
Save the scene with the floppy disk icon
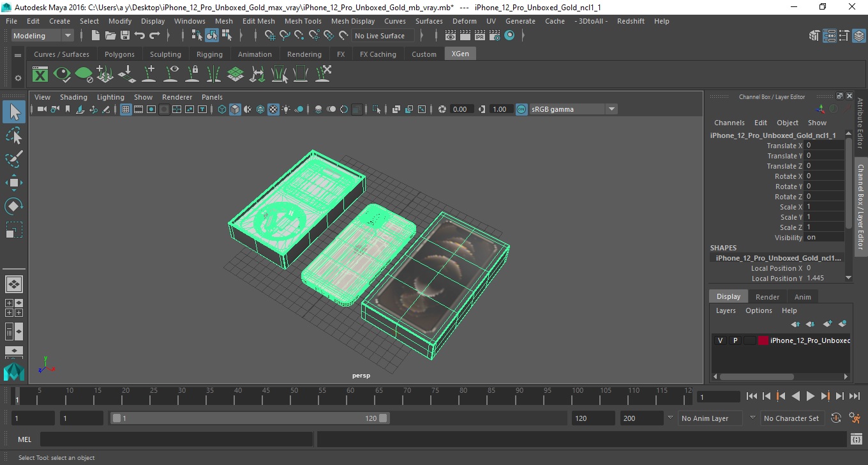tap(125, 36)
